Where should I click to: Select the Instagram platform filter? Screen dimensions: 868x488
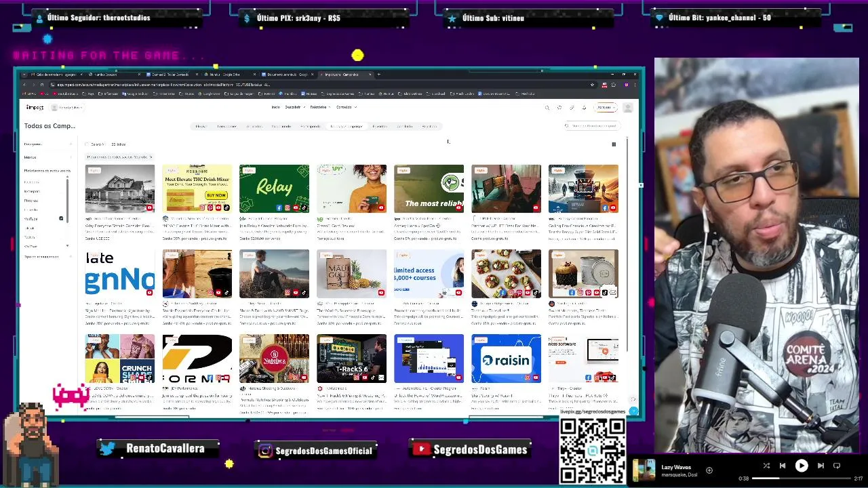tap(32, 191)
